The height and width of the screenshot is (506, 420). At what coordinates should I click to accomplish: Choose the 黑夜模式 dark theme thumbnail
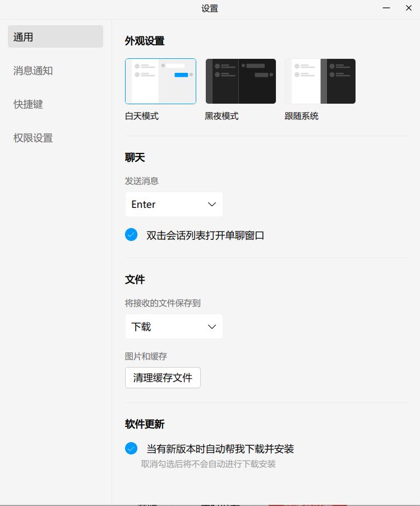241,81
